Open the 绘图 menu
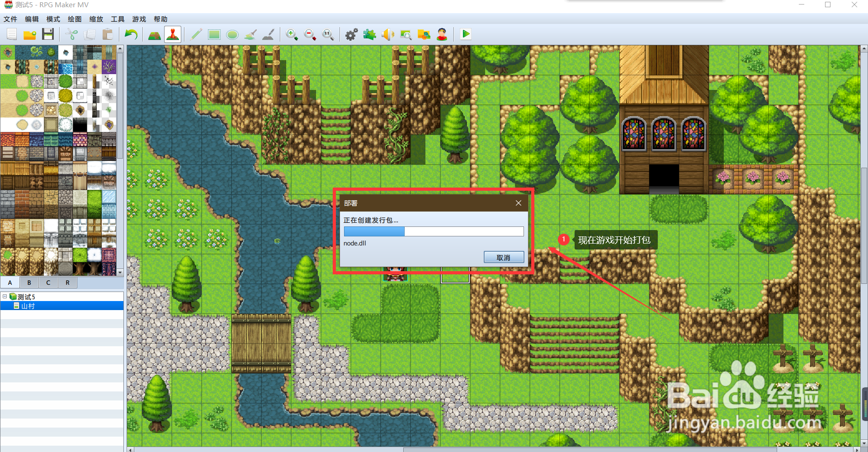Screen dimensions: 868x452 coord(75,19)
